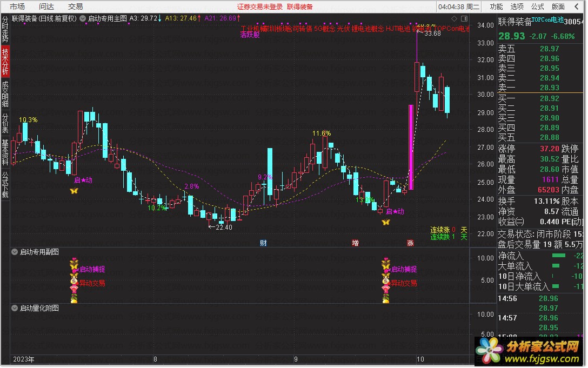Click the left 启动捕捉 signal label
Image resolution: width=588 pixels, height=368 pixels.
click(92, 269)
